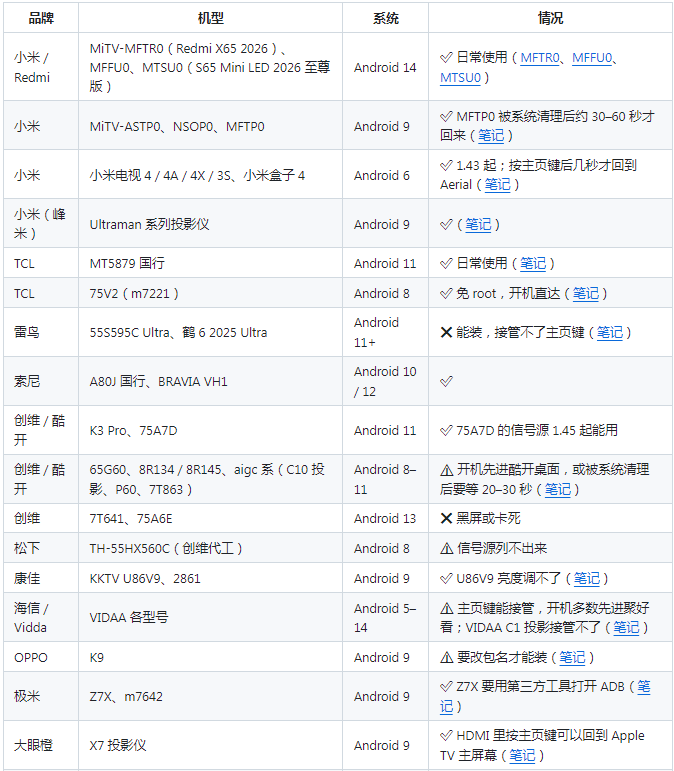This screenshot has height=771, width=674.
Task: Open 笔记 link in 雷鸟 row
Action: [610, 332]
